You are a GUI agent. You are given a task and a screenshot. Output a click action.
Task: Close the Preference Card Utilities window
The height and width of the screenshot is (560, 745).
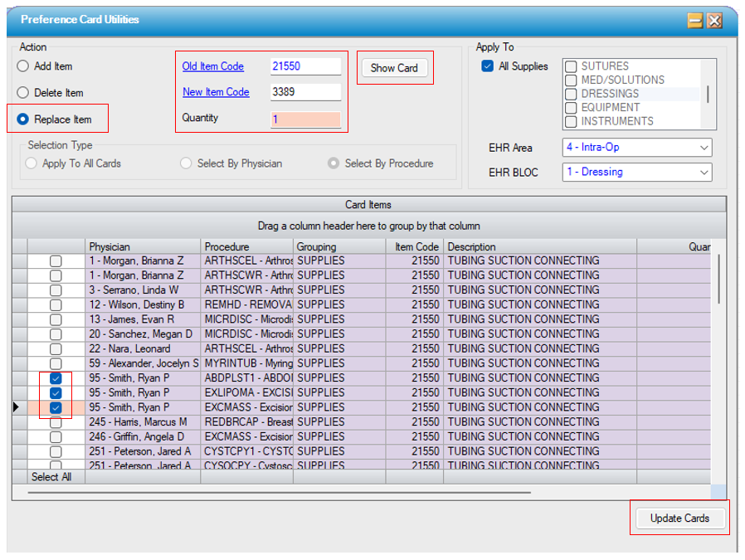click(x=714, y=20)
